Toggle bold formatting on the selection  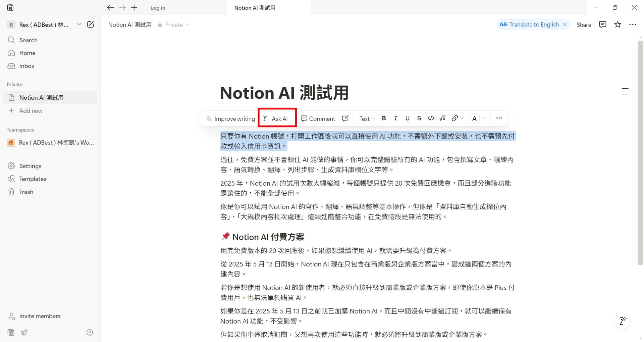[x=384, y=118]
